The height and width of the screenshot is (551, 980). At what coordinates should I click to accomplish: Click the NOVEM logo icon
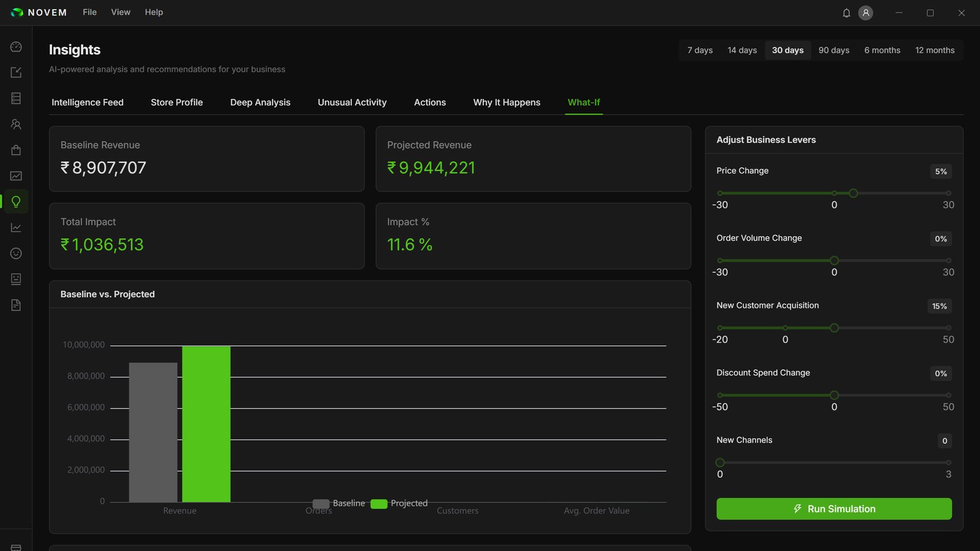17,12
